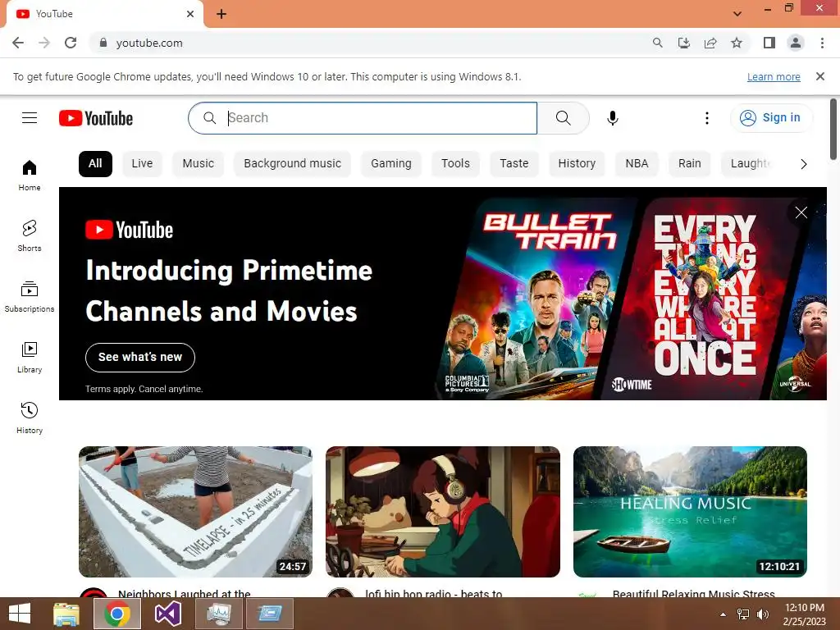Select the Music filter chip
The width and height of the screenshot is (840, 630).
199,164
